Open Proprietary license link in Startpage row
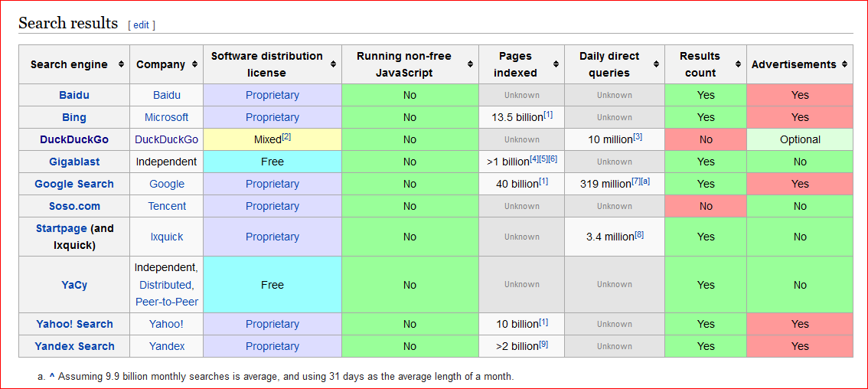Image resolution: width=868 pixels, height=389 pixels. click(272, 237)
